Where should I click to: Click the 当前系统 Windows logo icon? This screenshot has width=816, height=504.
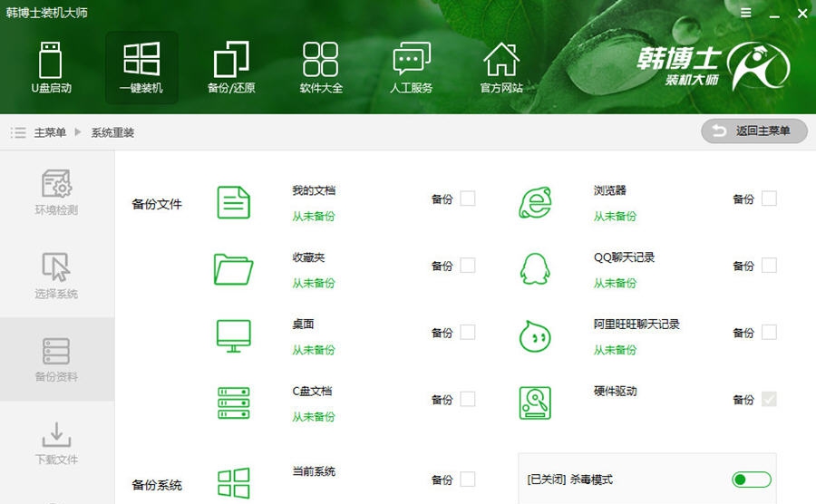pyautogui.click(x=233, y=482)
